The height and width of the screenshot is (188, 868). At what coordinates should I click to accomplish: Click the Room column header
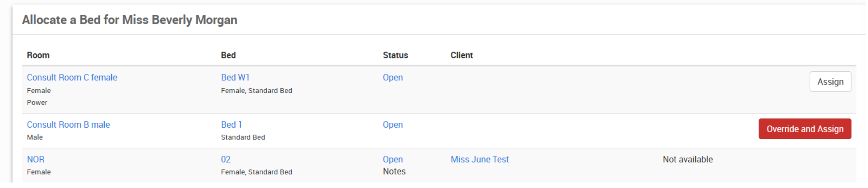(38, 55)
